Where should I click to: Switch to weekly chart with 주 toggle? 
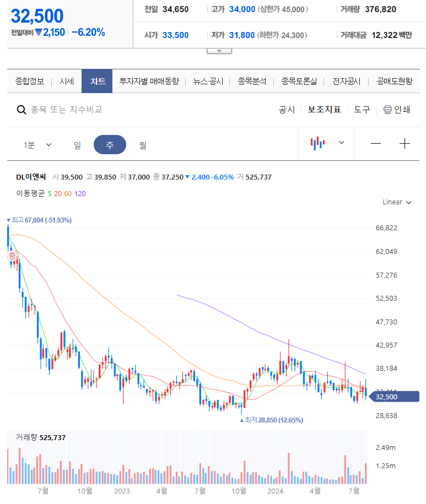(x=110, y=144)
